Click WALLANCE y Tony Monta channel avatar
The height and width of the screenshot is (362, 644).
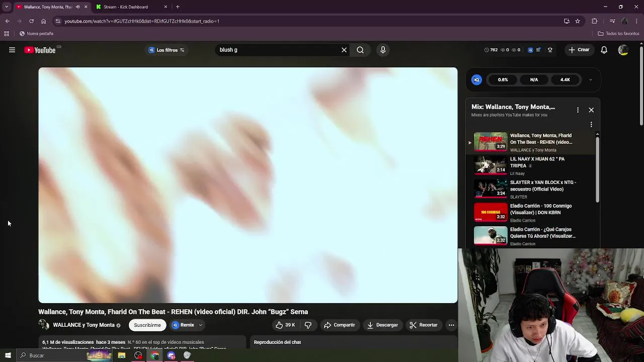pyautogui.click(x=44, y=325)
